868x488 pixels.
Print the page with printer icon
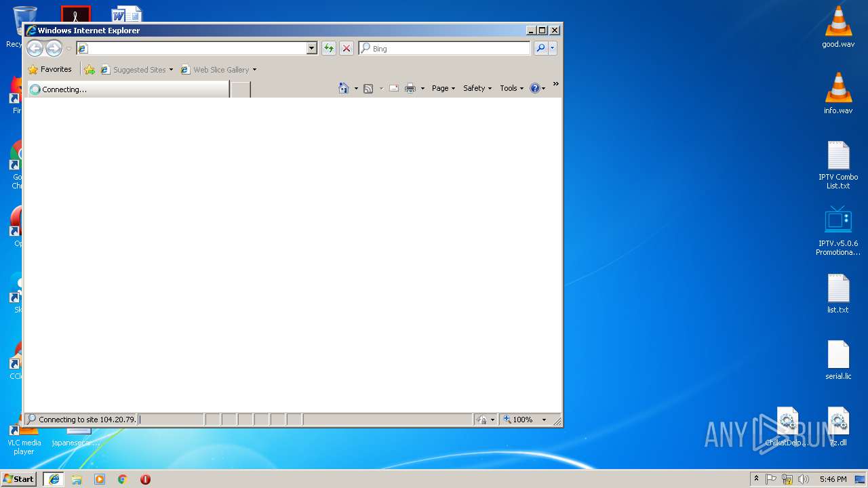pyautogui.click(x=410, y=88)
